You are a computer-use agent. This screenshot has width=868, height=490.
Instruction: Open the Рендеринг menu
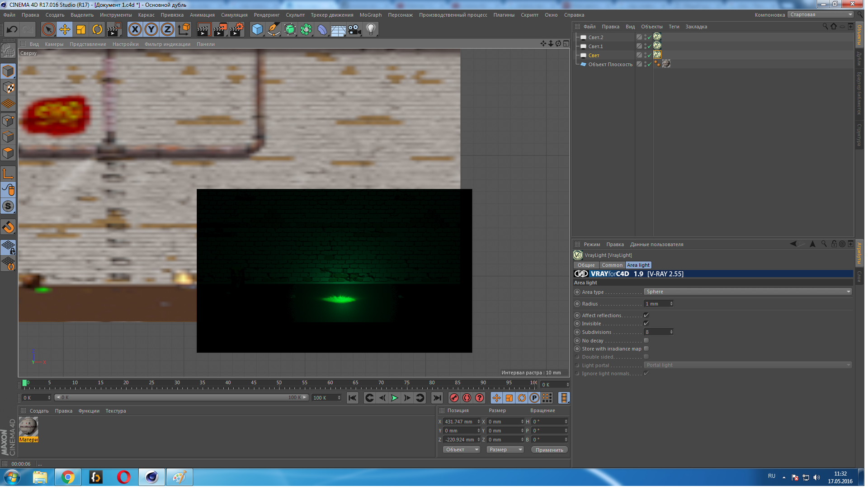click(x=267, y=15)
